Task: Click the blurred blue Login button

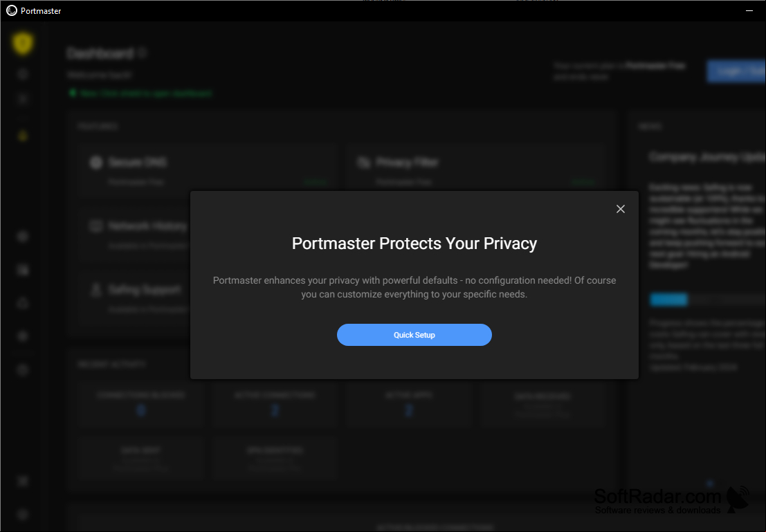Action: pyautogui.click(x=736, y=71)
